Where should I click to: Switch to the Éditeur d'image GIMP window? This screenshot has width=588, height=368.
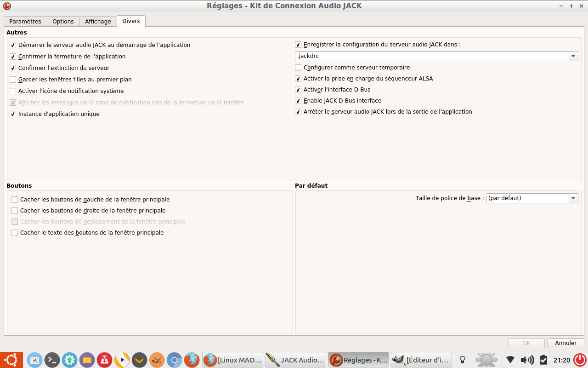(421, 360)
